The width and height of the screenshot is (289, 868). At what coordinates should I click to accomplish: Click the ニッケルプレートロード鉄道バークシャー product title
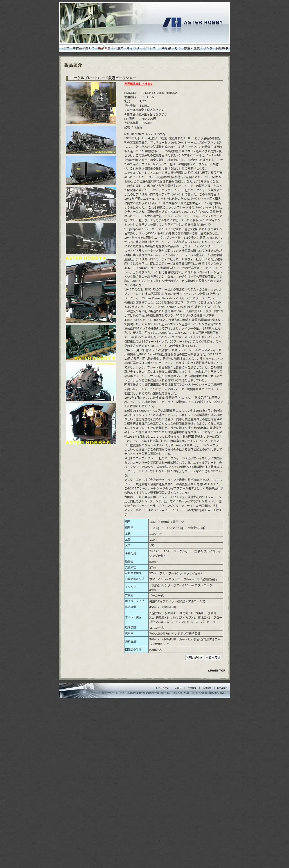pyautogui.click(x=103, y=78)
